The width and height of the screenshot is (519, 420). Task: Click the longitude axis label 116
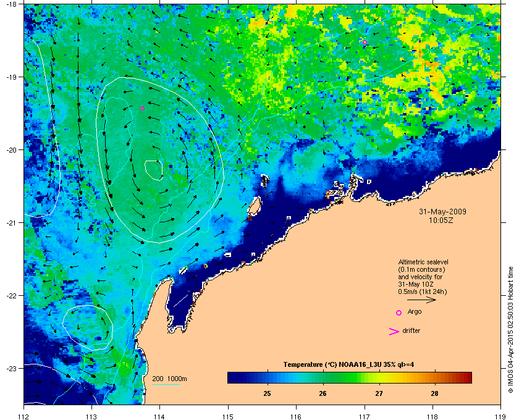[x=296, y=416]
